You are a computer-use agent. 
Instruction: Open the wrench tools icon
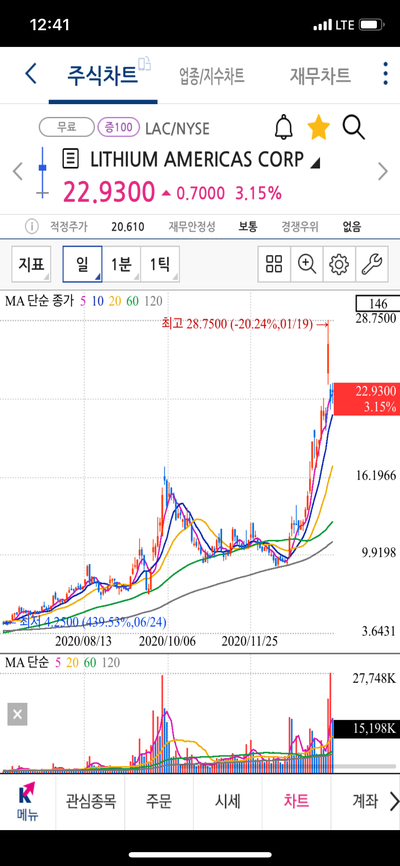pos(371,264)
